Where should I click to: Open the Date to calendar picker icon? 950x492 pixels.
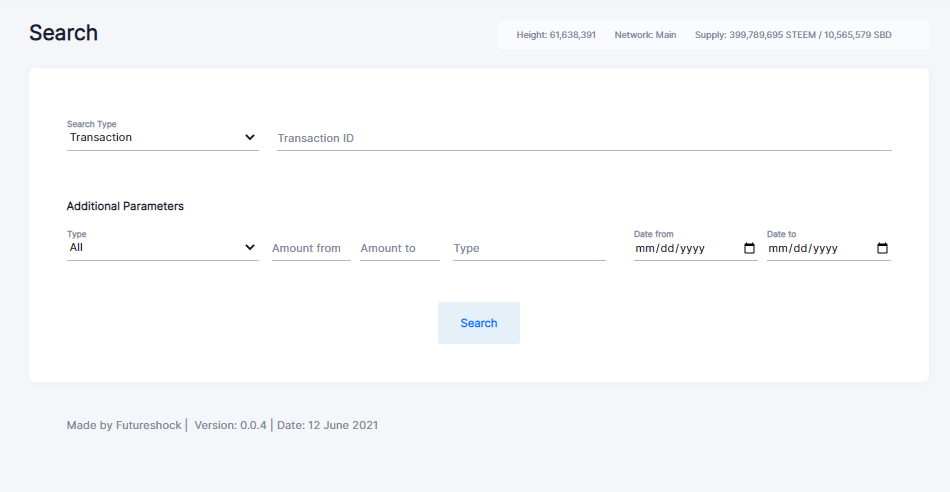883,248
